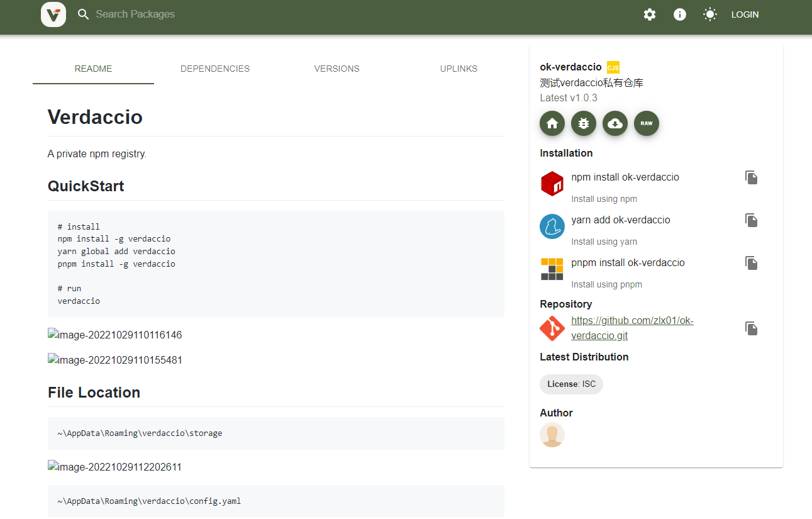
Task: Switch to the UPLINKS tab
Action: (x=459, y=69)
